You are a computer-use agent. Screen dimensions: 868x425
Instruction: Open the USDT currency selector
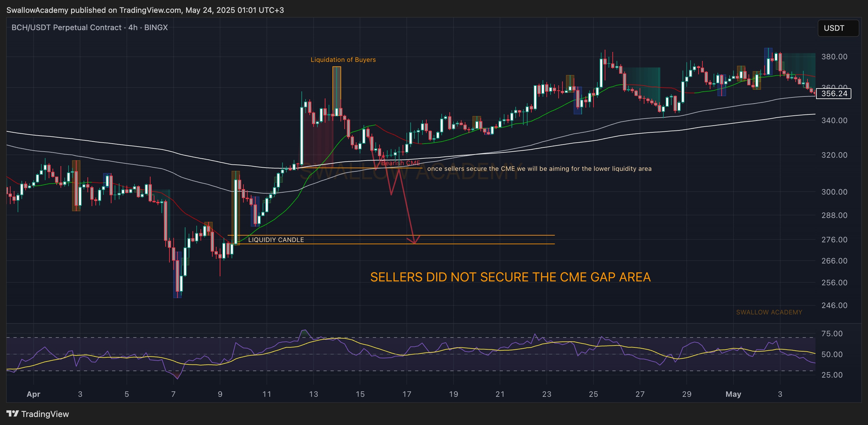838,28
